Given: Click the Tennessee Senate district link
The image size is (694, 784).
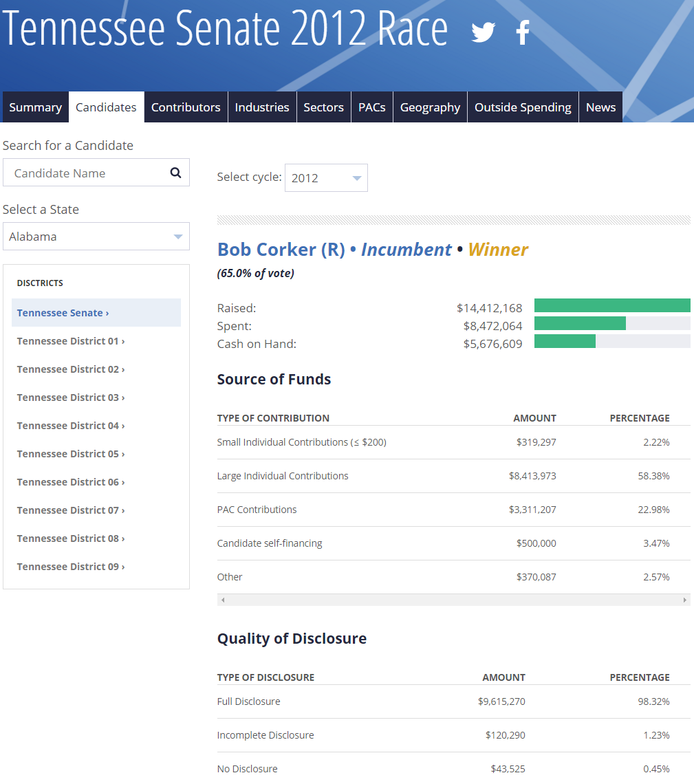Looking at the screenshot, I should [63, 313].
